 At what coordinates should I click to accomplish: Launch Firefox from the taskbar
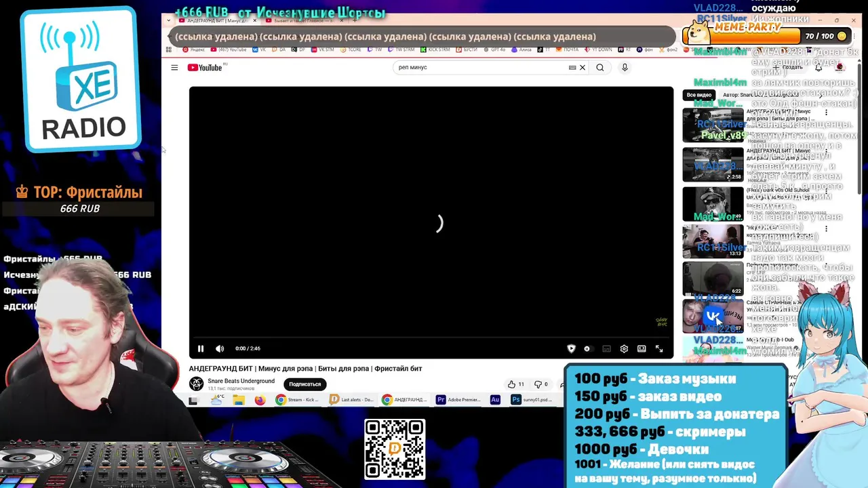260,400
